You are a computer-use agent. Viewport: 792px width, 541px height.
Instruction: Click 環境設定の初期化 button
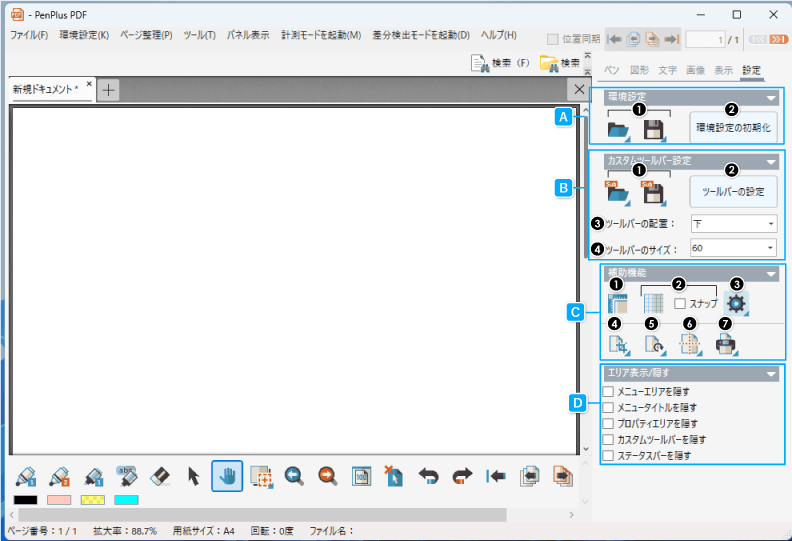tap(733, 127)
